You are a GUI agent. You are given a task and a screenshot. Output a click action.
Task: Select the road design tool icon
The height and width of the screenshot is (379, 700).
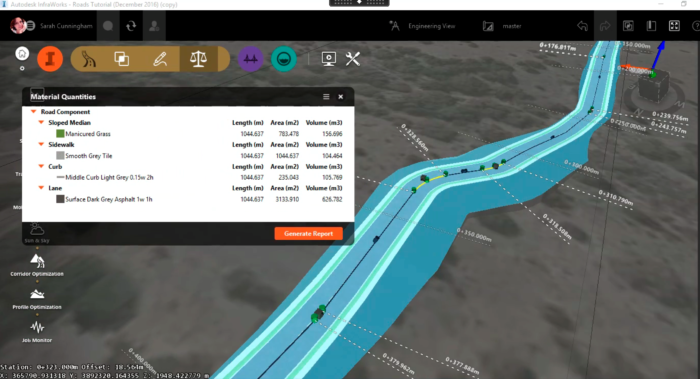[88, 59]
